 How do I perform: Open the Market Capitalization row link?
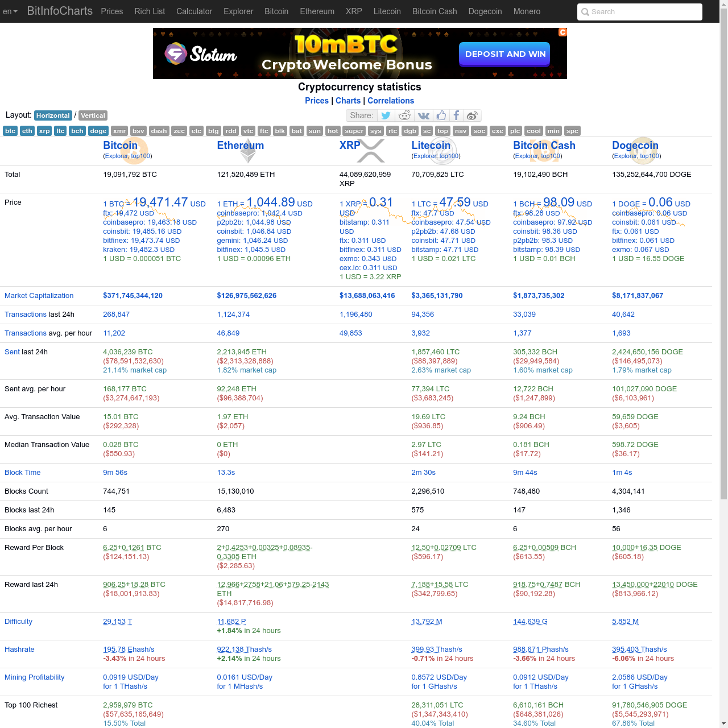click(x=39, y=296)
